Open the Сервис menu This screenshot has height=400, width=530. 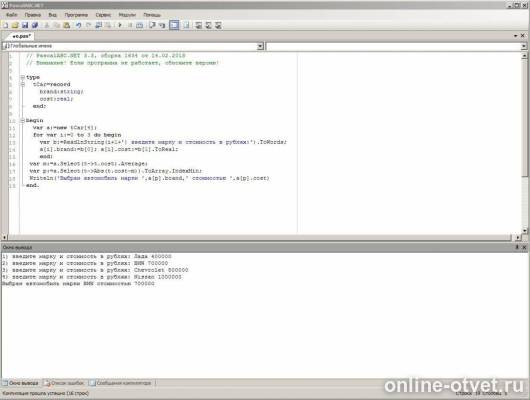(103, 15)
